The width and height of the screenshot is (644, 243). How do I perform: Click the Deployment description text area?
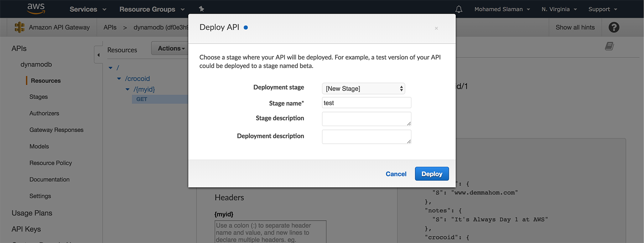[x=367, y=137]
